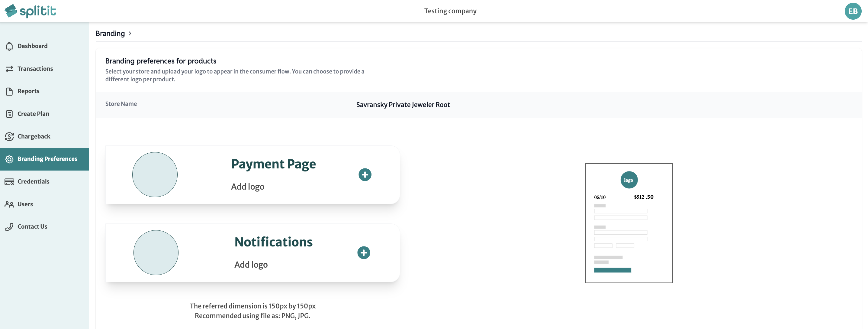Click the $512.50 amount in preview
Viewport: 868px width, 329px height.
644,197
